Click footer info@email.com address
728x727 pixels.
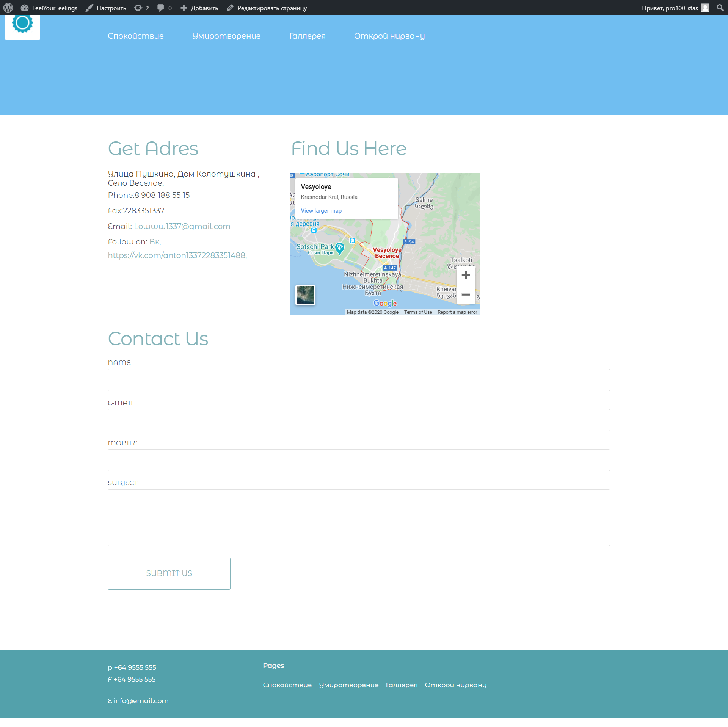138,701
